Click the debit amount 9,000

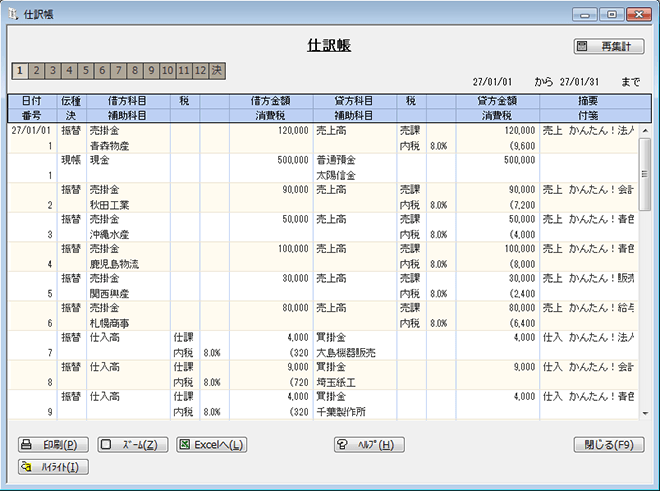pos(298,367)
